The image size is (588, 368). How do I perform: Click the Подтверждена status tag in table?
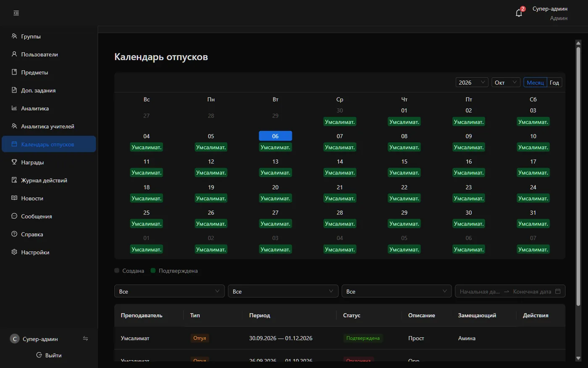[363, 338]
